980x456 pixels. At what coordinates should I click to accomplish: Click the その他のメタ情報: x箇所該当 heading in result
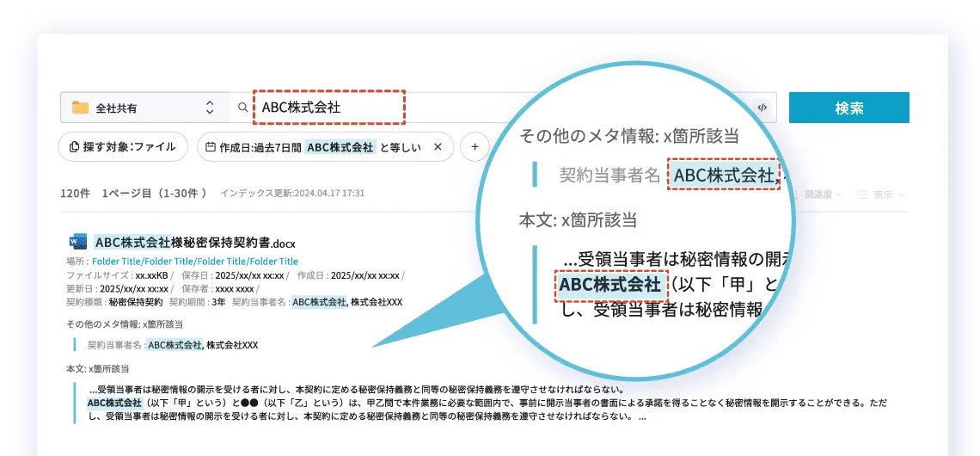124,324
